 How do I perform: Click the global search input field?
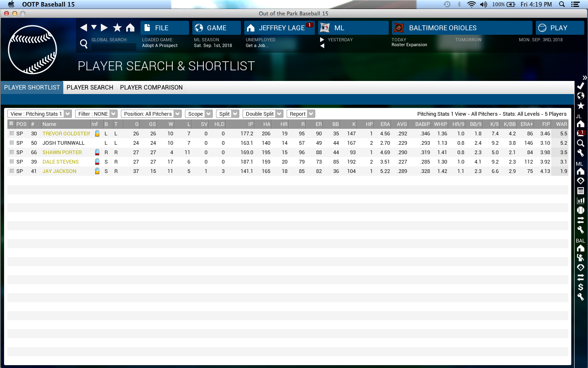coord(114,46)
